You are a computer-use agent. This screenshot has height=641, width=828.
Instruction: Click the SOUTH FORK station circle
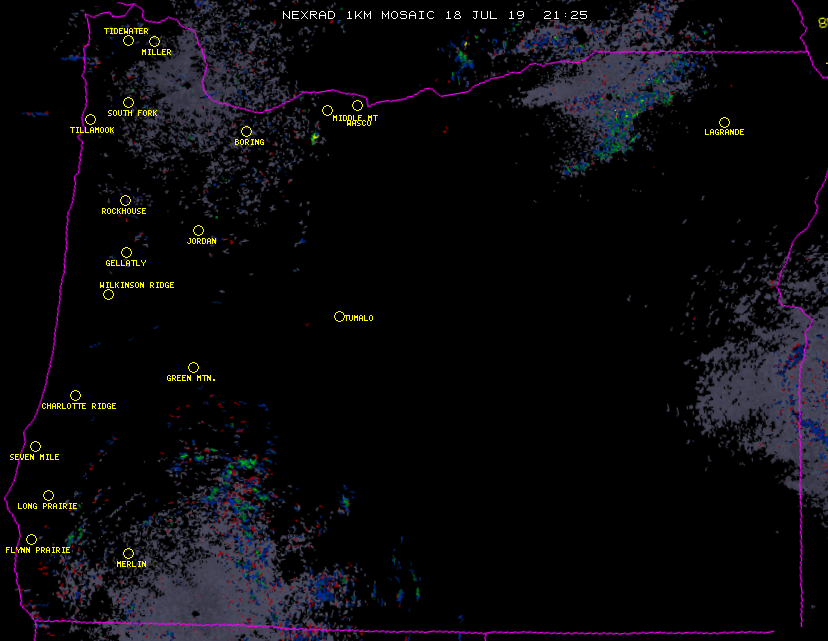[x=128, y=102]
